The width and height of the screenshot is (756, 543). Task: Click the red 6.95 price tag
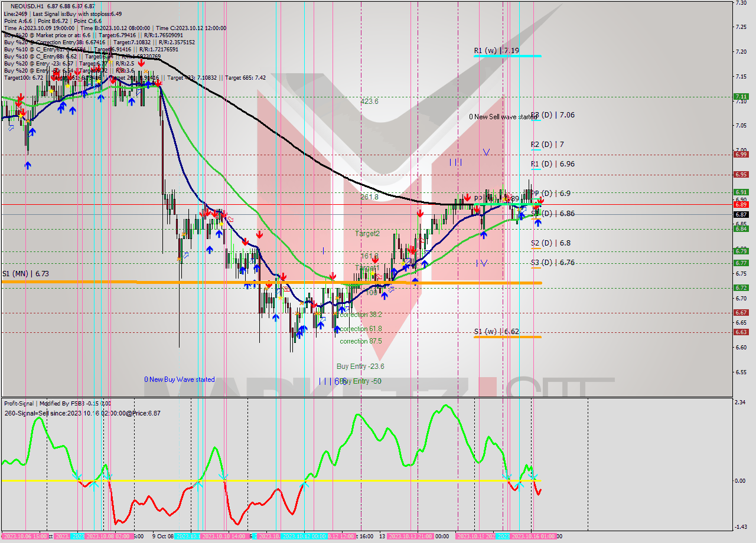(x=741, y=175)
